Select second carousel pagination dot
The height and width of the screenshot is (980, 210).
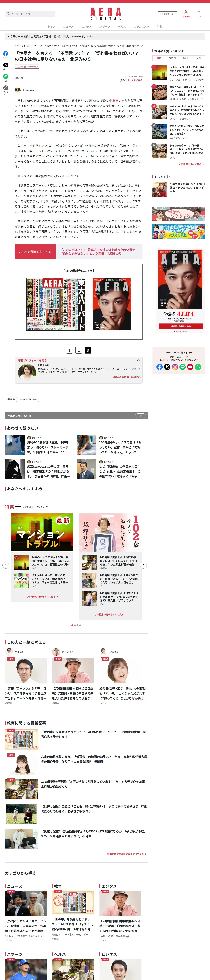tap(75, 625)
